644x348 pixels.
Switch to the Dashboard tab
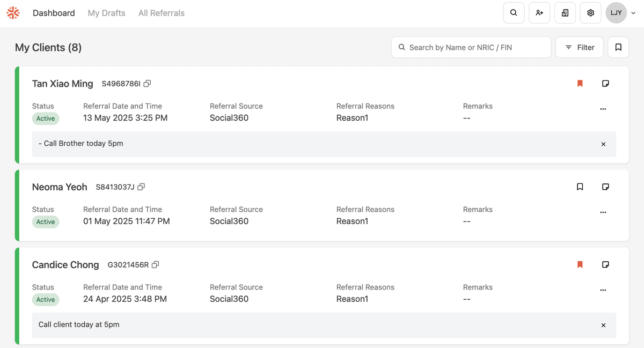(54, 13)
